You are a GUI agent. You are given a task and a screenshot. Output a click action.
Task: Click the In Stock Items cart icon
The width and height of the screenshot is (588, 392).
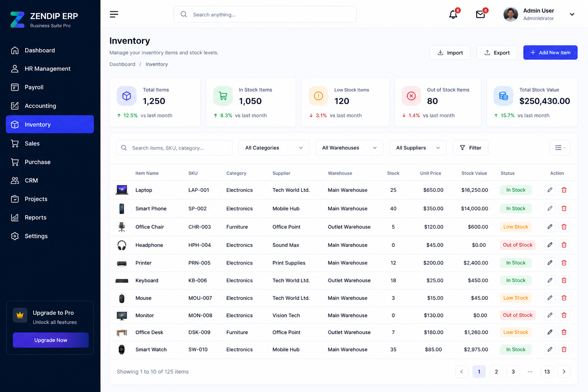[x=223, y=96]
